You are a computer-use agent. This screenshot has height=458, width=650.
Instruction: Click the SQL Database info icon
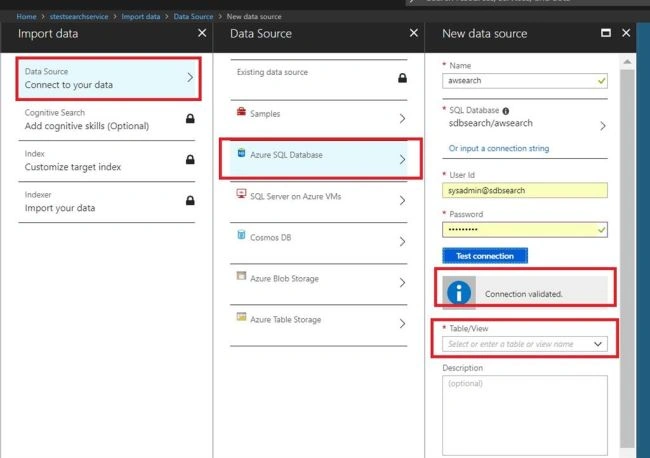pos(506,111)
